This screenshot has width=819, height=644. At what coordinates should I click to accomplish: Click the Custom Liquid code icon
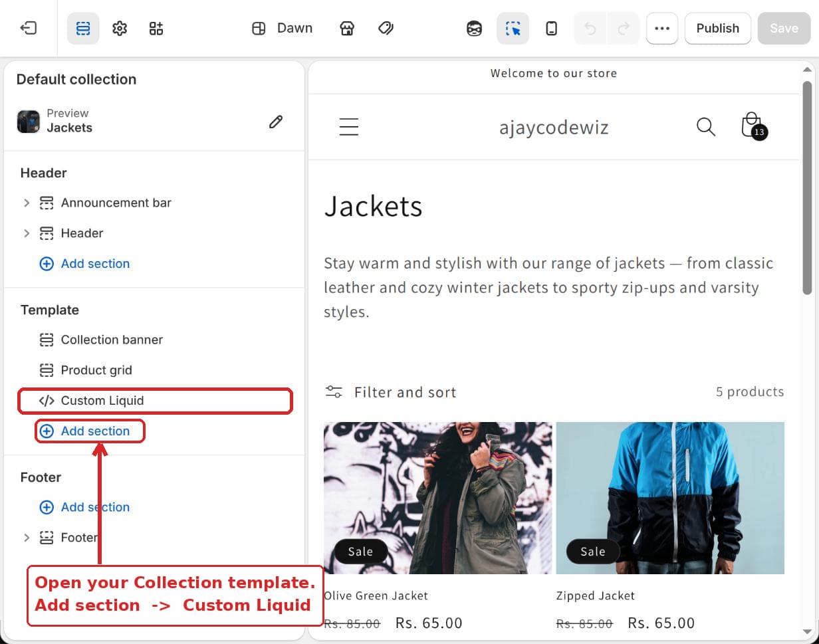[47, 401]
